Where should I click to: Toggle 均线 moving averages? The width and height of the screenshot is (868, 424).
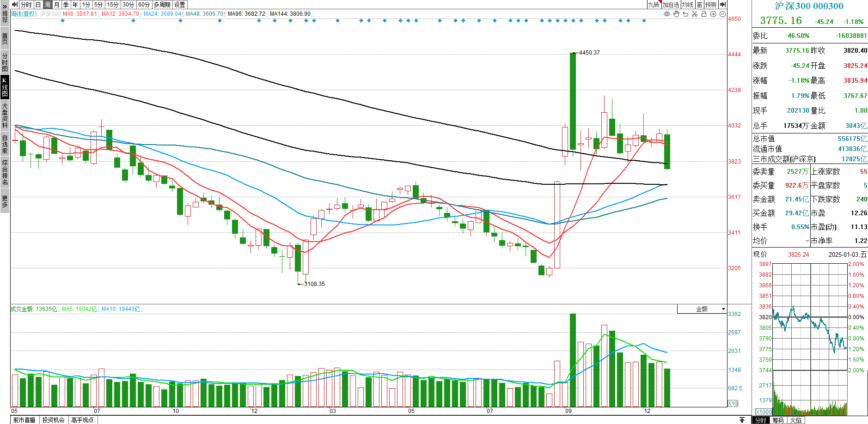click(x=688, y=5)
